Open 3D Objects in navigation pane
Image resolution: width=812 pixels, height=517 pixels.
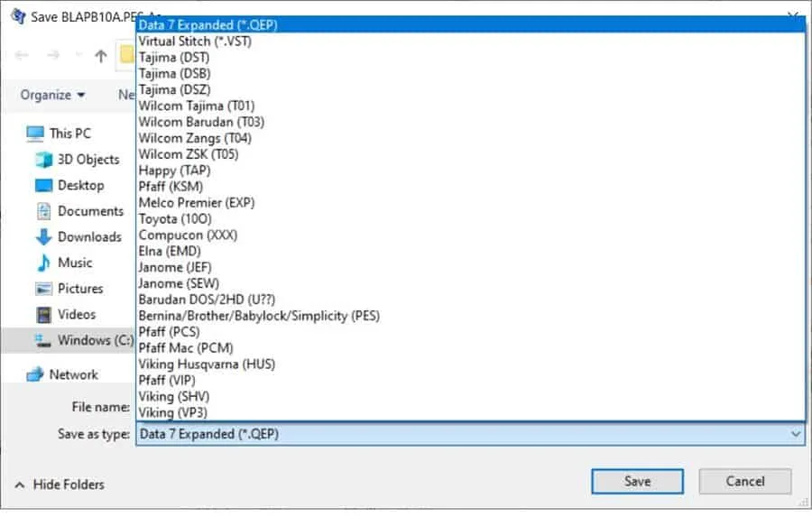88,160
